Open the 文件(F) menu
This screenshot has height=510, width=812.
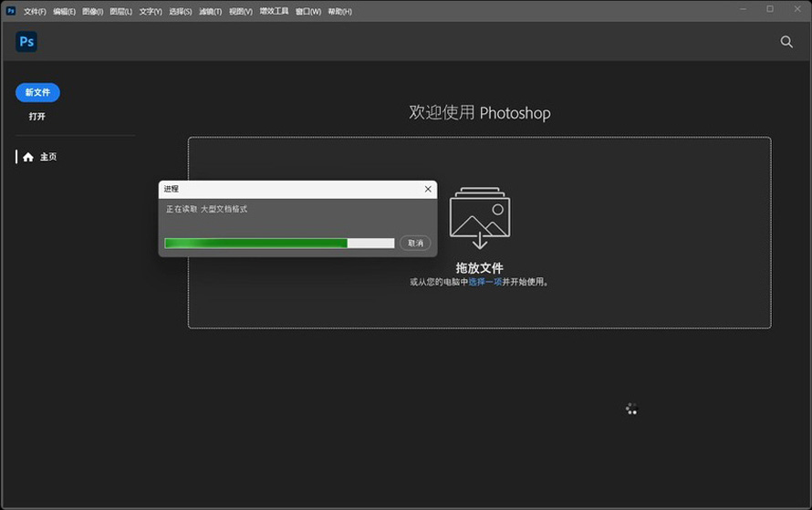coord(35,12)
